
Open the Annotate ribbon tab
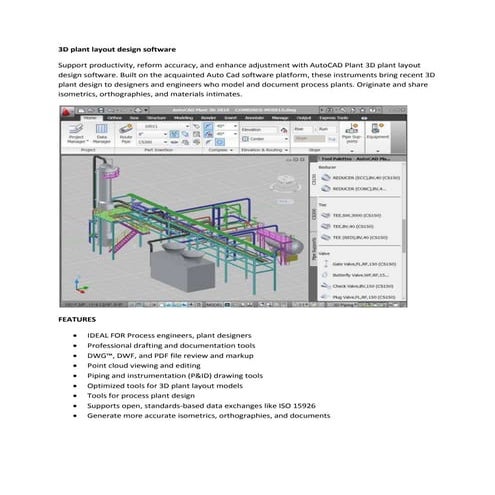255,118
